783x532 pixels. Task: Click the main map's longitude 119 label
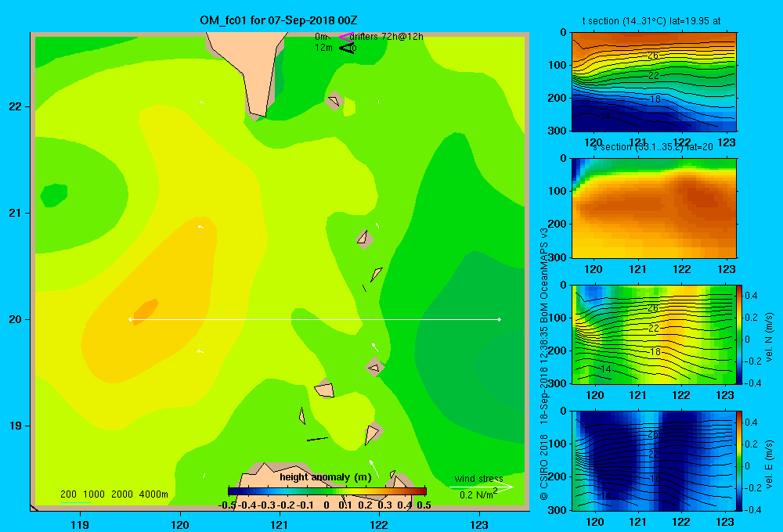(81, 524)
